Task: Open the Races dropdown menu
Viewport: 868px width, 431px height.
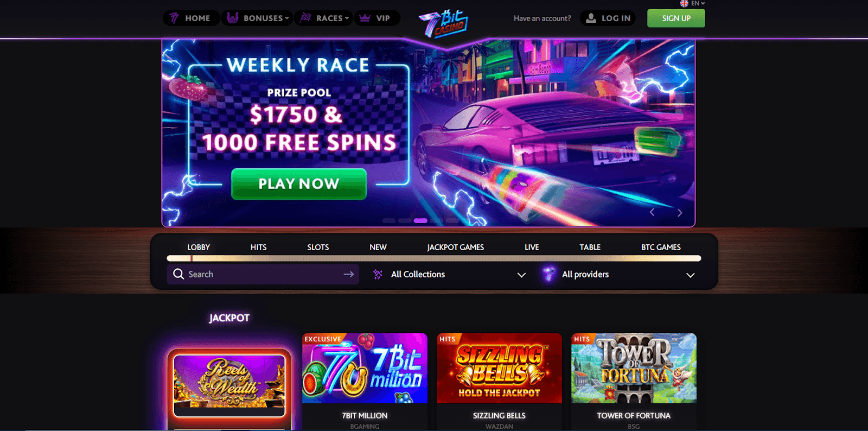Action: (x=324, y=18)
